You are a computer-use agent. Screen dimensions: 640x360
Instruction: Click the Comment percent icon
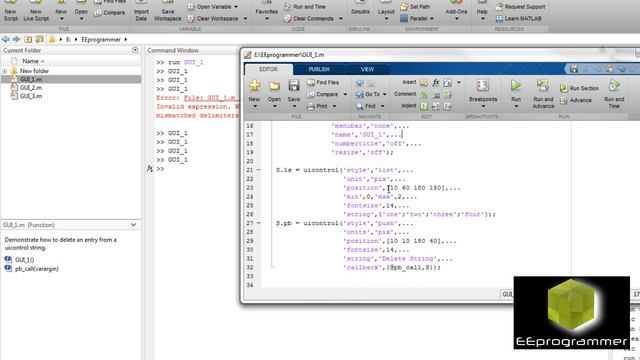[424, 94]
